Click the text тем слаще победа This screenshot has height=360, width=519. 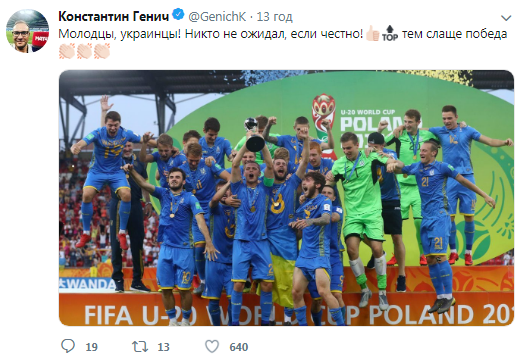[x=454, y=34]
